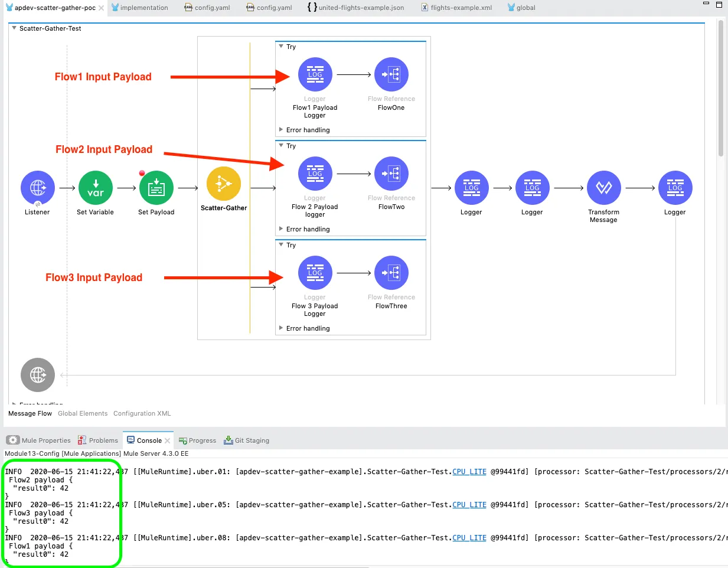Select the Flow 3 Payload Logger icon
This screenshot has width=728, height=568.
[315, 273]
